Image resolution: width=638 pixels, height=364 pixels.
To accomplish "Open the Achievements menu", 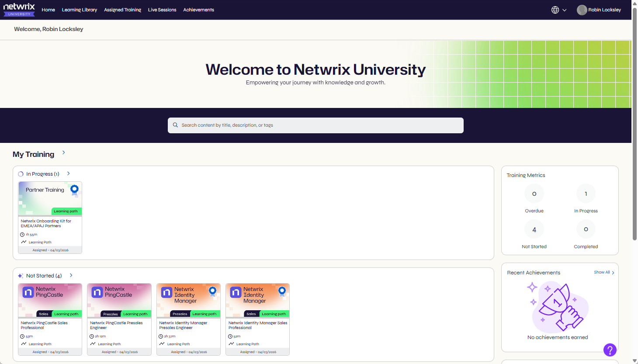I will click(198, 10).
